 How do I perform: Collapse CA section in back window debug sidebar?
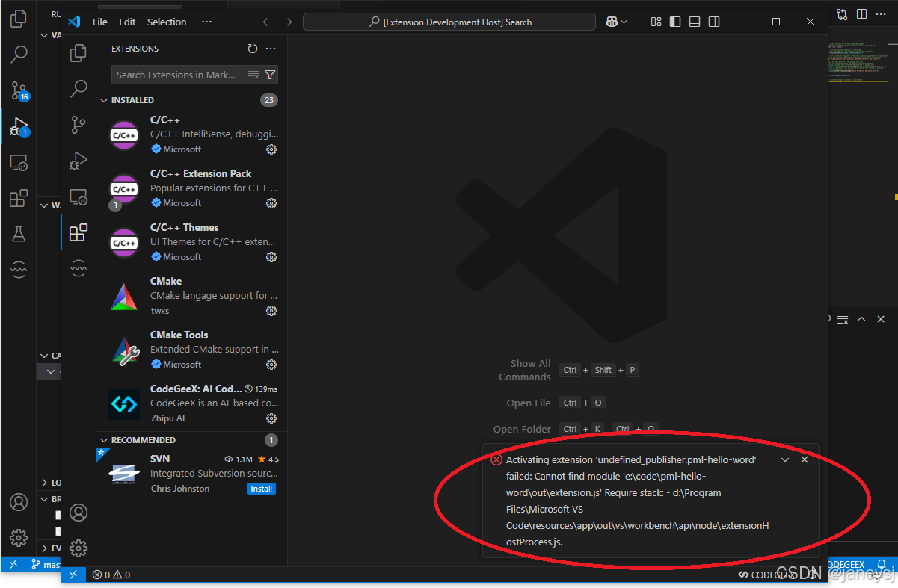pyautogui.click(x=45, y=356)
